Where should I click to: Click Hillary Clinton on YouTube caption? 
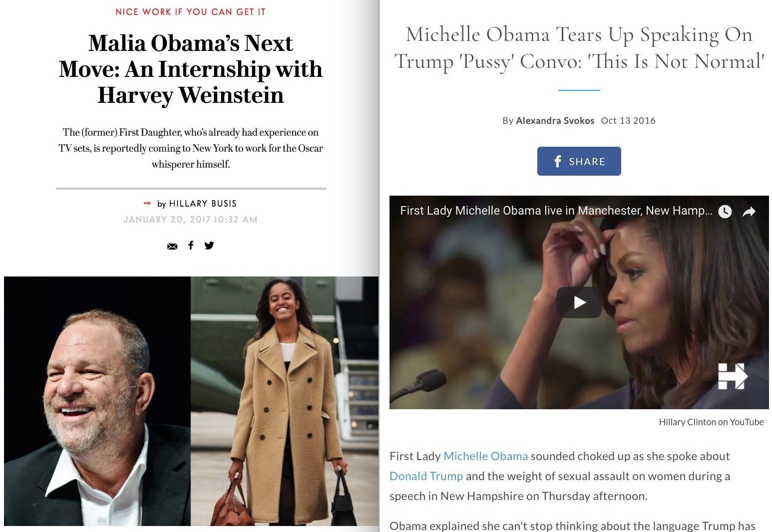[x=711, y=422]
